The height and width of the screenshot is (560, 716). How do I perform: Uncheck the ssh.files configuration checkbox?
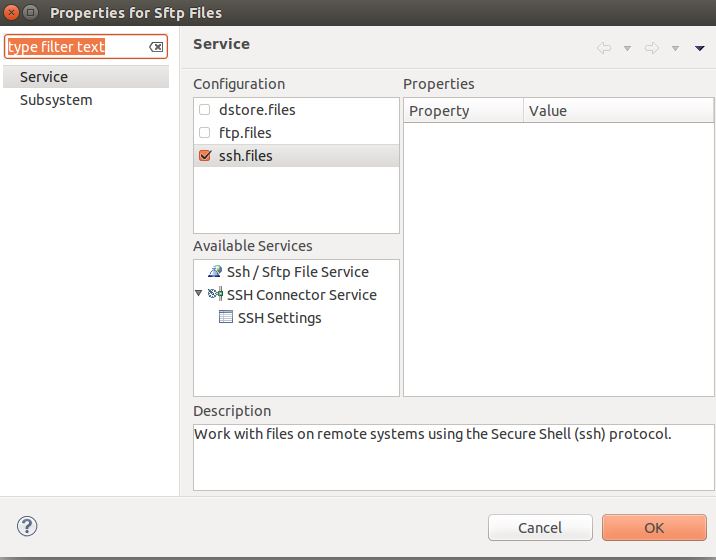[205, 156]
